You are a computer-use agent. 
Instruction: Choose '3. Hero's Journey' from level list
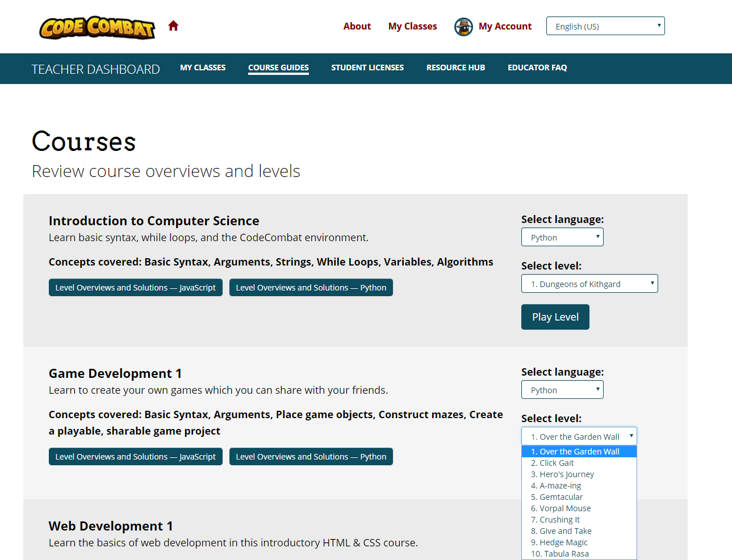tap(579, 474)
